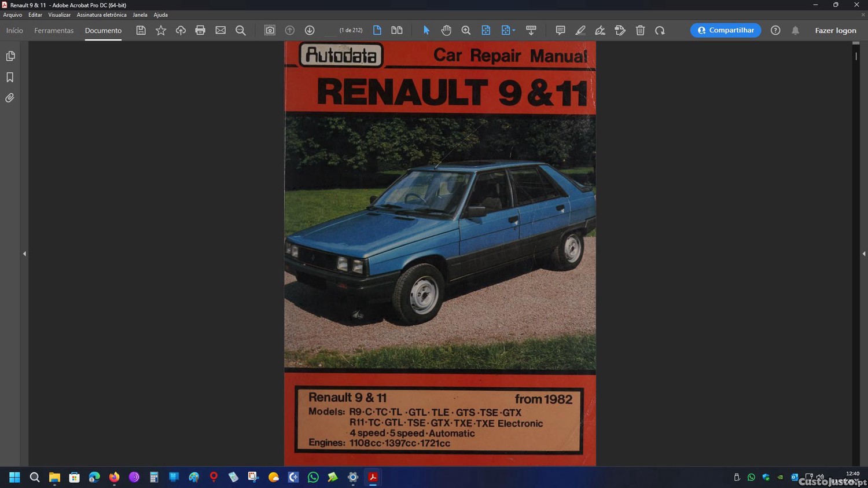Switch to the Ferramentas tab
Screen dimensions: 868x488
pos(54,31)
